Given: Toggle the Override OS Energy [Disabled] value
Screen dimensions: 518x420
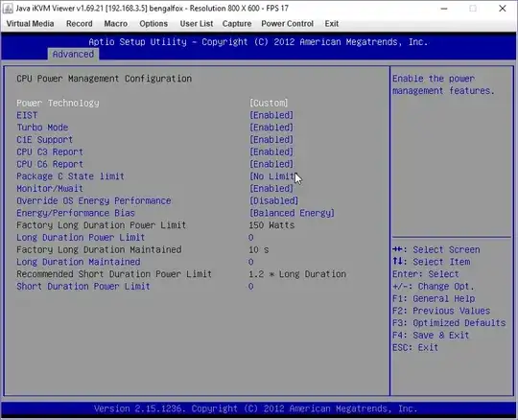Looking at the screenshot, I should 273,200.
